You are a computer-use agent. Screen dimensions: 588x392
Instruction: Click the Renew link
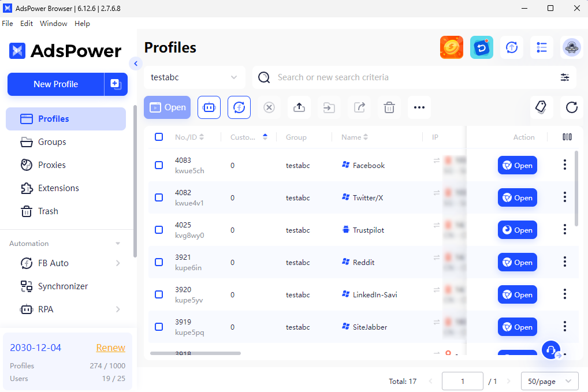tap(111, 348)
